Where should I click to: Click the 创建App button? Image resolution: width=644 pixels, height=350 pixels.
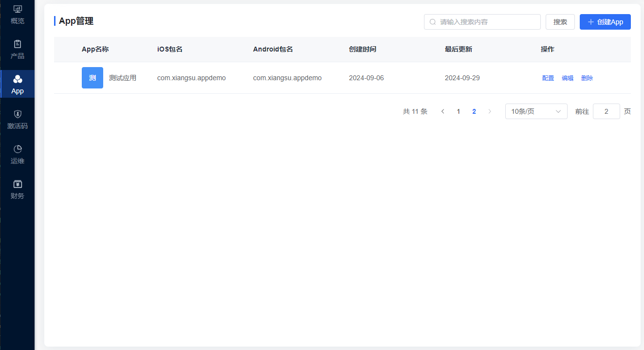click(605, 22)
